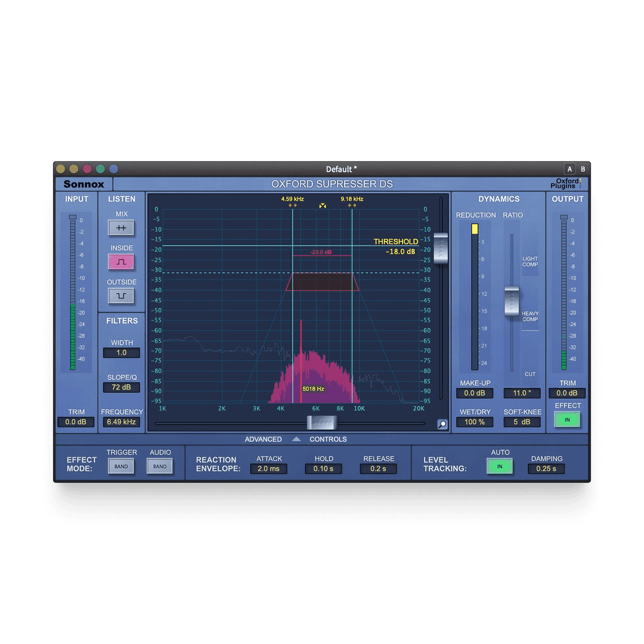The height and width of the screenshot is (644, 644).
Task: Click the OXFORD SUPRESSER DS title
Action: pos(332,184)
